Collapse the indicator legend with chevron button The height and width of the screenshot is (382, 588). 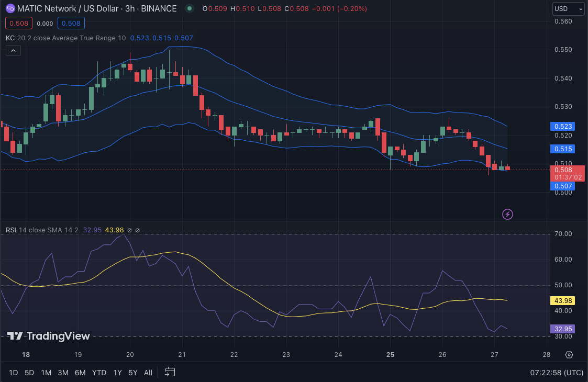(13, 50)
